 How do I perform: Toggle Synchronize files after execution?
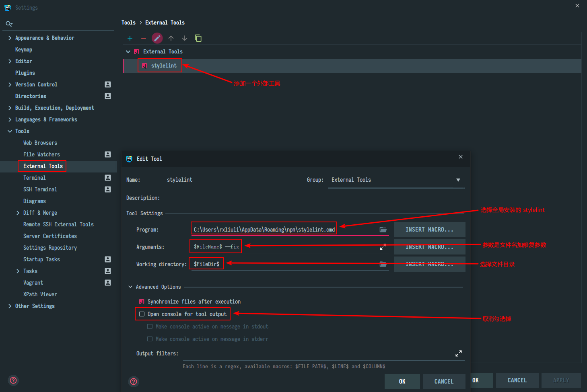pyautogui.click(x=142, y=302)
